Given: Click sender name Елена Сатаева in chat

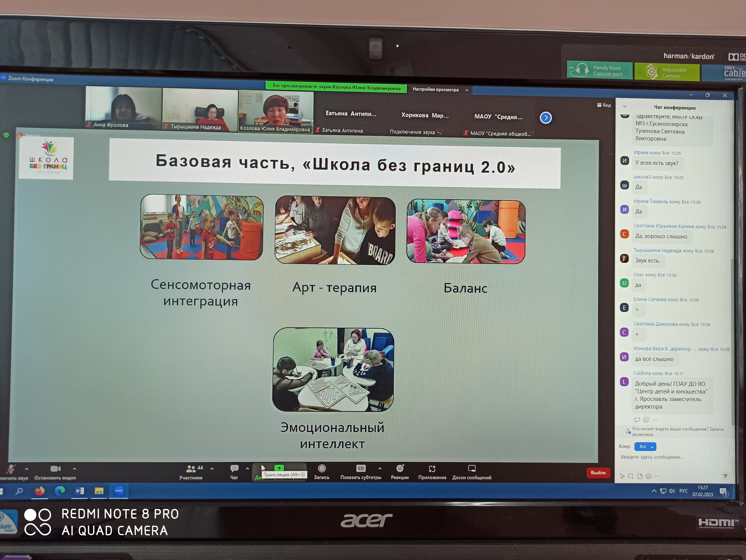Looking at the screenshot, I should pyautogui.click(x=650, y=299).
